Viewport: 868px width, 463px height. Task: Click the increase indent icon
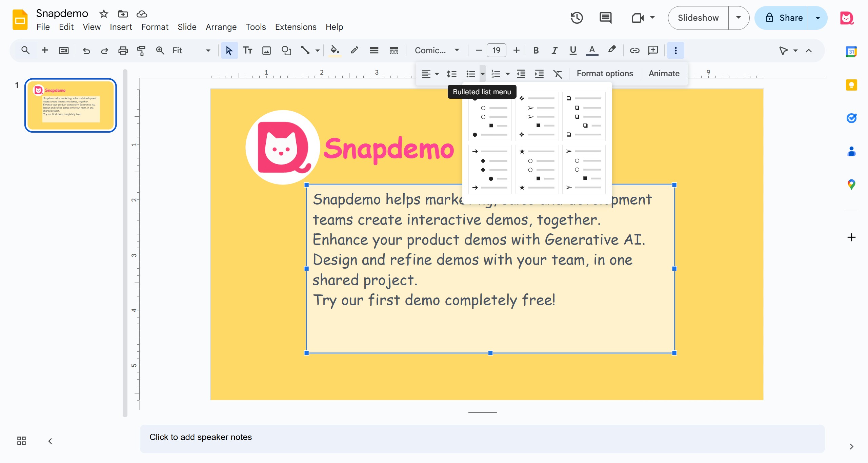(x=539, y=74)
